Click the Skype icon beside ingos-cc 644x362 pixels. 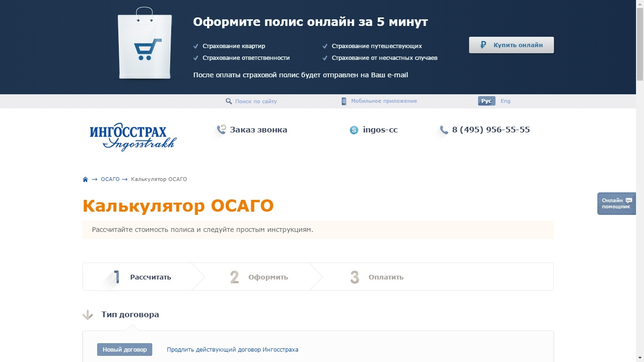[354, 130]
